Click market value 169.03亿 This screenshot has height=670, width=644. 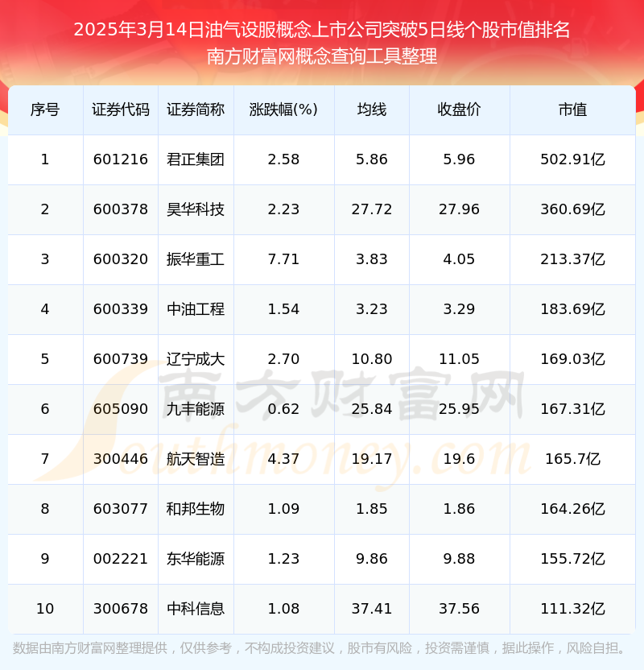click(572, 359)
